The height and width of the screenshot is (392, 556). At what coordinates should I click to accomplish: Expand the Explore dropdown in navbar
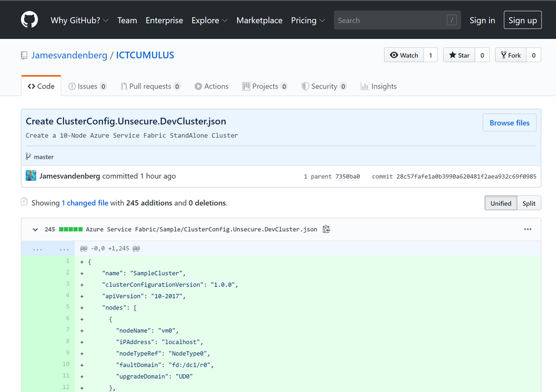pyautogui.click(x=209, y=20)
